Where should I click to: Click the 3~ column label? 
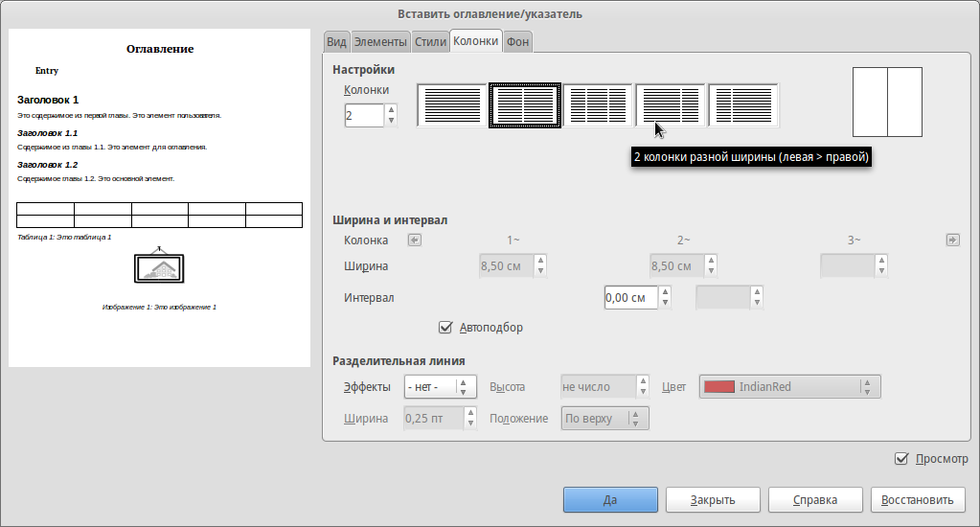(854, 241)
